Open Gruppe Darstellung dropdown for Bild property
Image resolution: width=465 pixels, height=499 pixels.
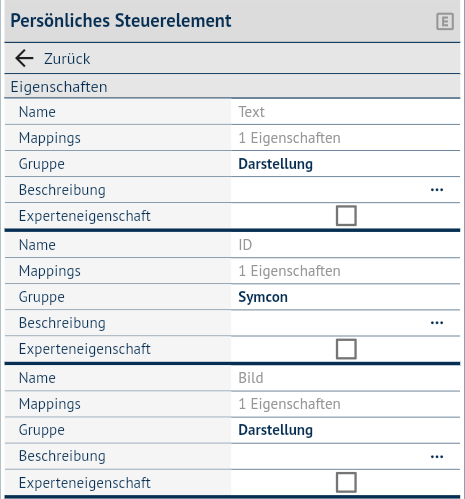click(345, 430)
